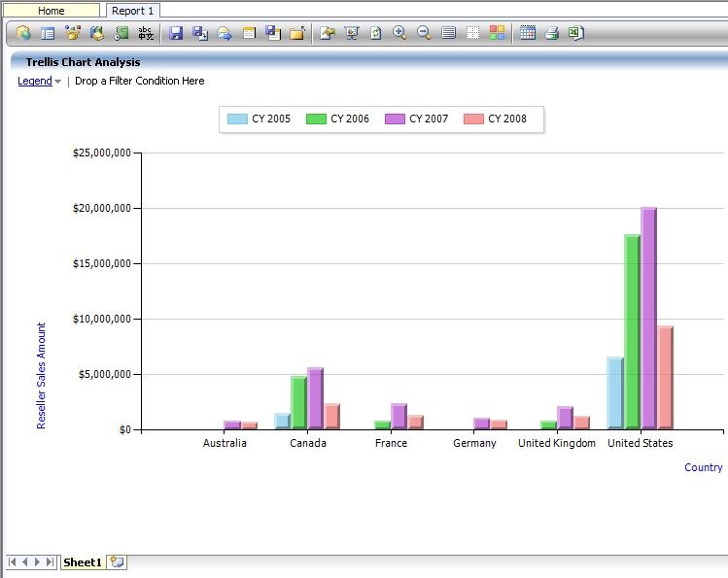Click the envelope send icon

pos(225,33)
